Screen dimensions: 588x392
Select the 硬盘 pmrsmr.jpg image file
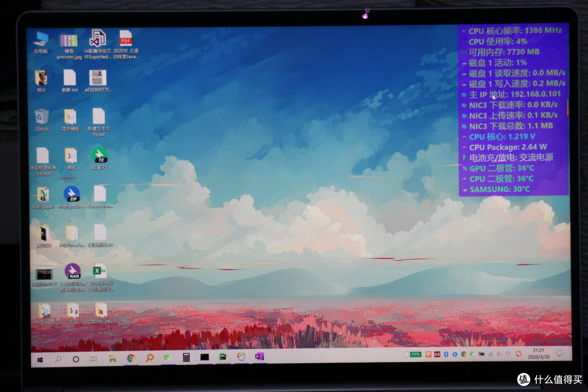click(69, 46)
